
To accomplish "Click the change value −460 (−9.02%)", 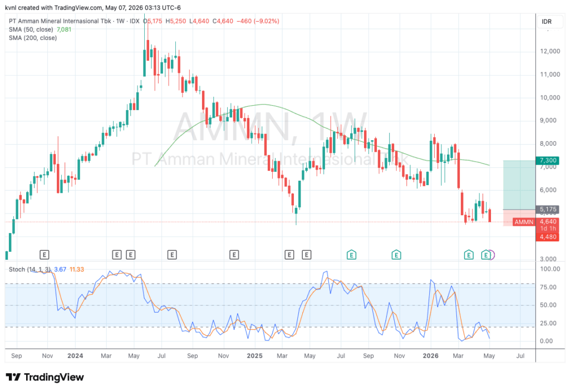I will (x=258, y=21).
